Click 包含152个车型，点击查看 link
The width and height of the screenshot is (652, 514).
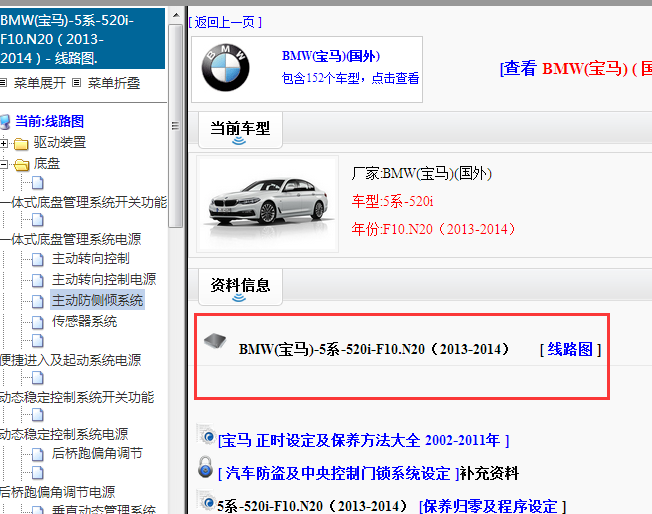pos(350,78)
